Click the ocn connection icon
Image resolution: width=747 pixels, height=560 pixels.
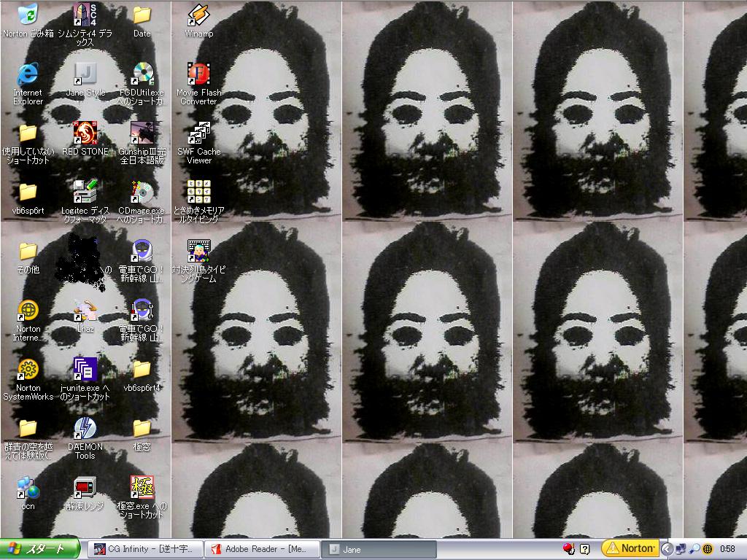(28, 487)
